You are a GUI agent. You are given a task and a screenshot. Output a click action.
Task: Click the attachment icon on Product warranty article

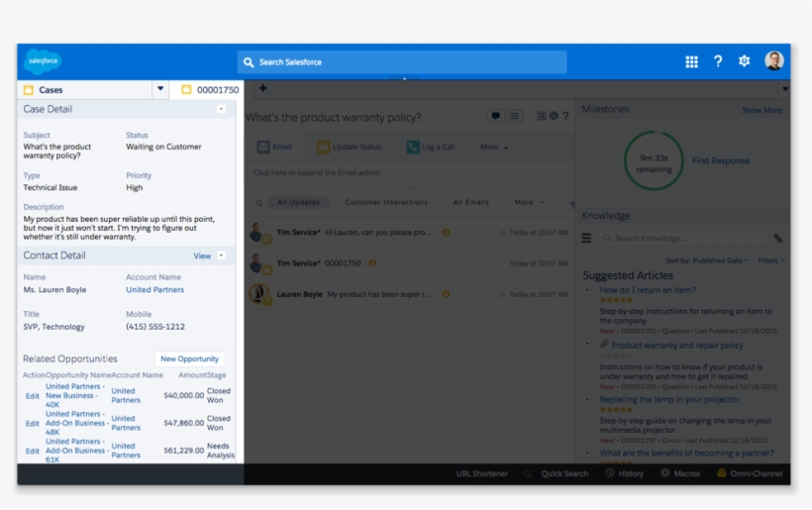click(x=604, y=345)
